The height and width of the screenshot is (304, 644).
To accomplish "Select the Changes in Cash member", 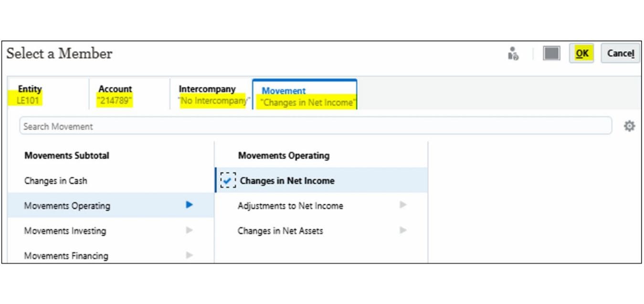I will pos(56,180).
